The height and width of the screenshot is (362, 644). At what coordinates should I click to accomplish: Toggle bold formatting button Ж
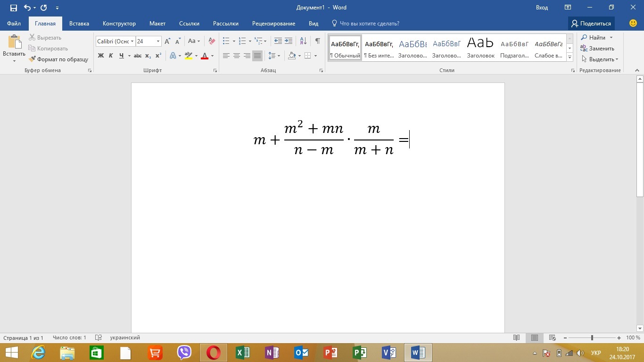point(100,56)
